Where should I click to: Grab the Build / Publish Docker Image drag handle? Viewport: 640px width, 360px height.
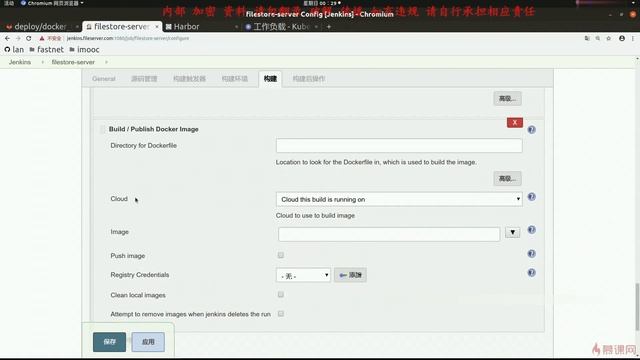(102, 129)
